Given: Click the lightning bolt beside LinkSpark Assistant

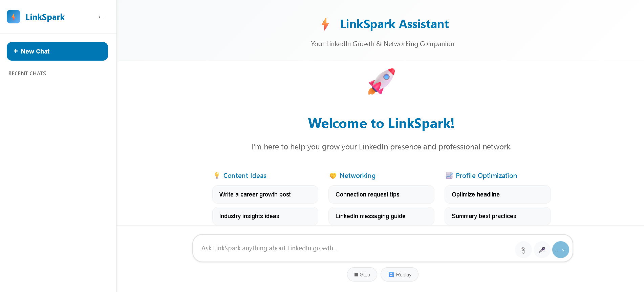Looking at the screenshot, I should [x=325, y=24].
